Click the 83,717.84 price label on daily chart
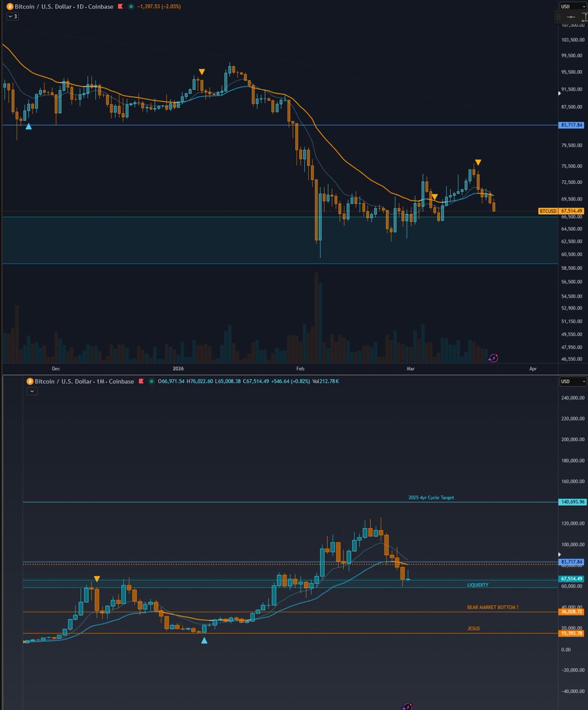588x710 pixels. click(x=572, y=125)
